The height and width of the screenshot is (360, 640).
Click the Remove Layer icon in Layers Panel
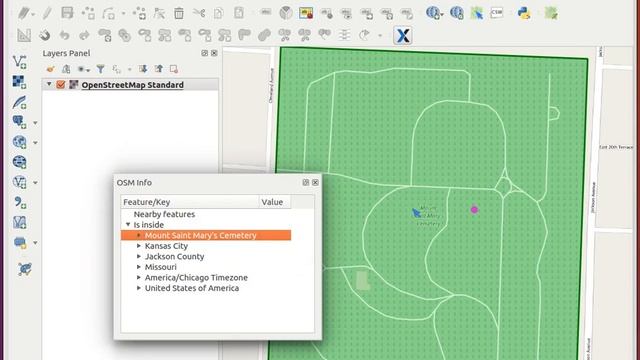pos(174,69)
